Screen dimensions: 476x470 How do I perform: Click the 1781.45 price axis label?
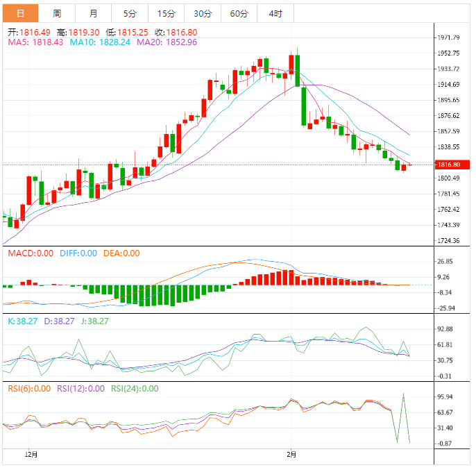click(448, 194)
